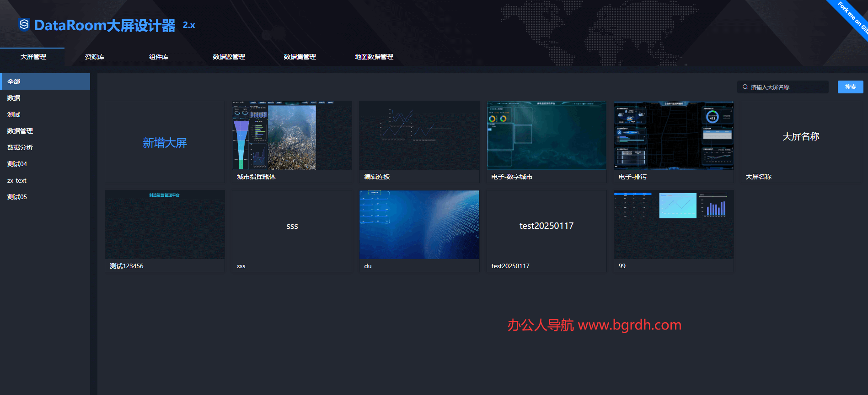Image resolution: width=868 pixels, height=395 pixels.
Task: Open the 组件库 tab
Action: (x=159, y=57)
